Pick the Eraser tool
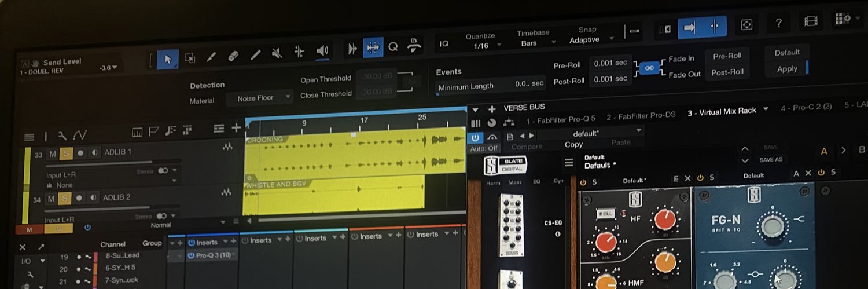868x289 pixels. (233, 56)
